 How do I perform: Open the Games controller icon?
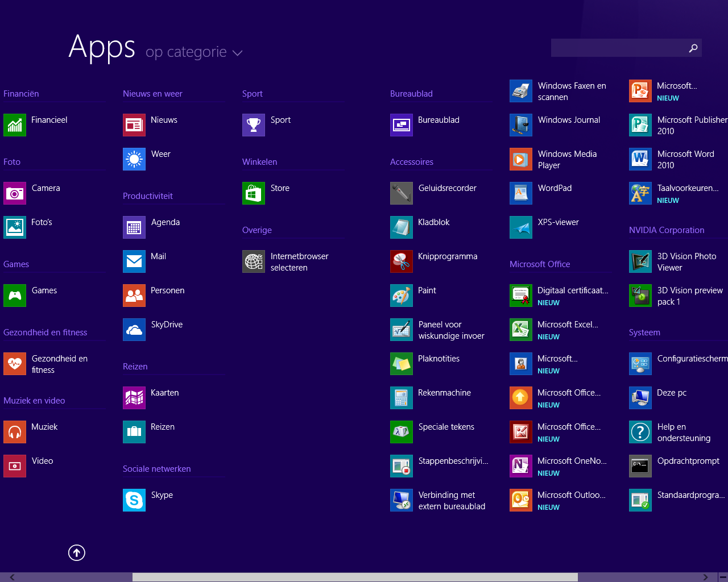click(15, 296)
